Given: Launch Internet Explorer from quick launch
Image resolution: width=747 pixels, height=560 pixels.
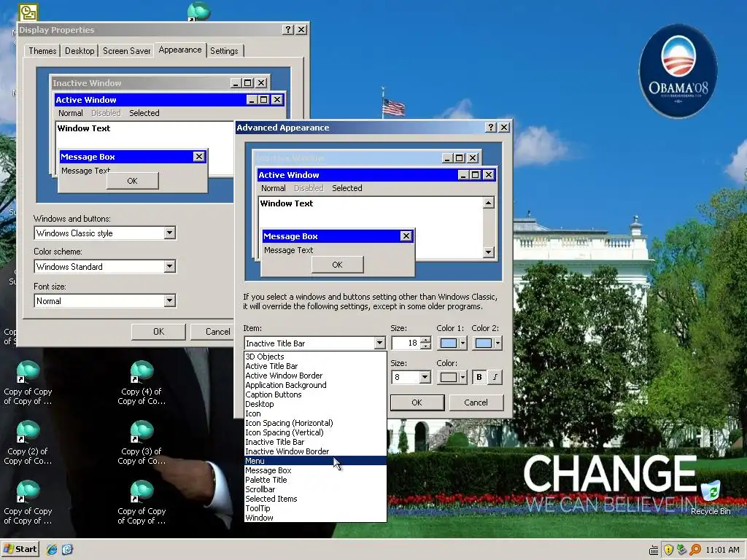Looking at the screenshot, I should [x=52, y=550].
